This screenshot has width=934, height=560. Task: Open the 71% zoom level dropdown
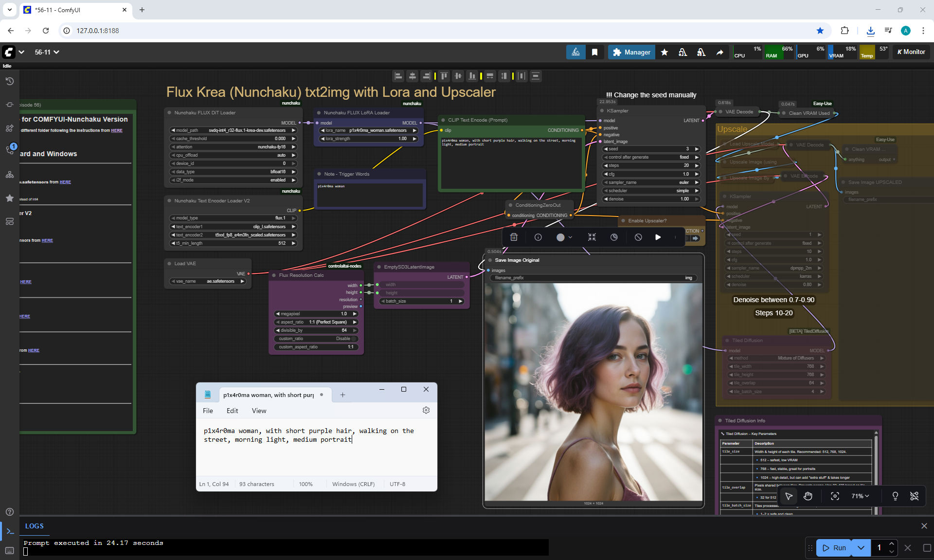pyautogui.click(x=860, y=496)
